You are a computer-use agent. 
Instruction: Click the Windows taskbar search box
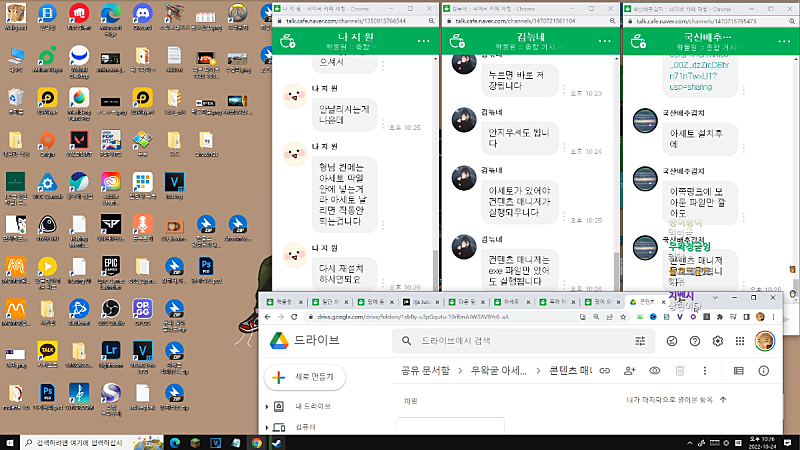(x=92, y=442)
